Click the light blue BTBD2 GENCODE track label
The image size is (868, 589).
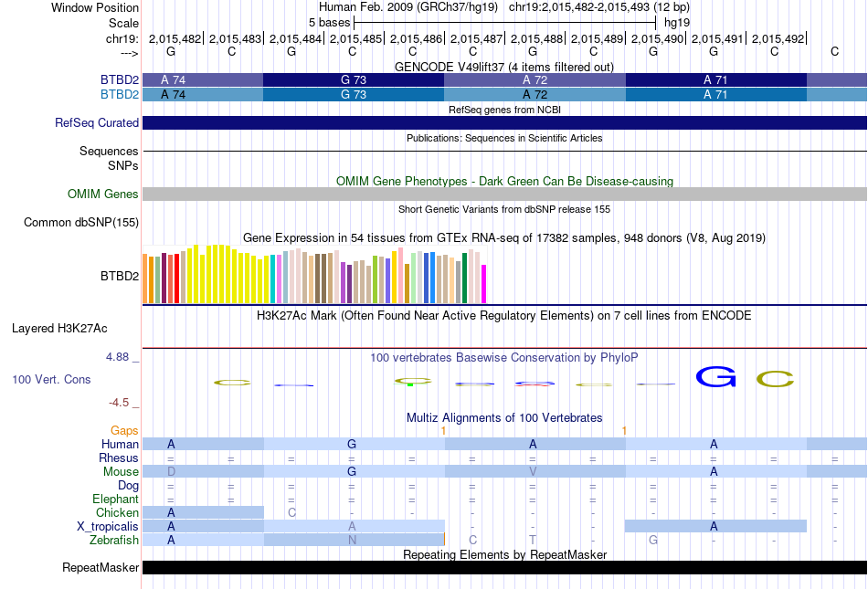tap(119, 95)
